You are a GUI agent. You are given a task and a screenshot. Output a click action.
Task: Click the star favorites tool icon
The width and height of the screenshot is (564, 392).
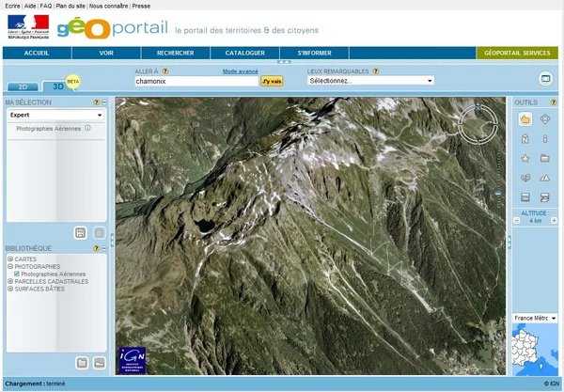pos(525,158)
